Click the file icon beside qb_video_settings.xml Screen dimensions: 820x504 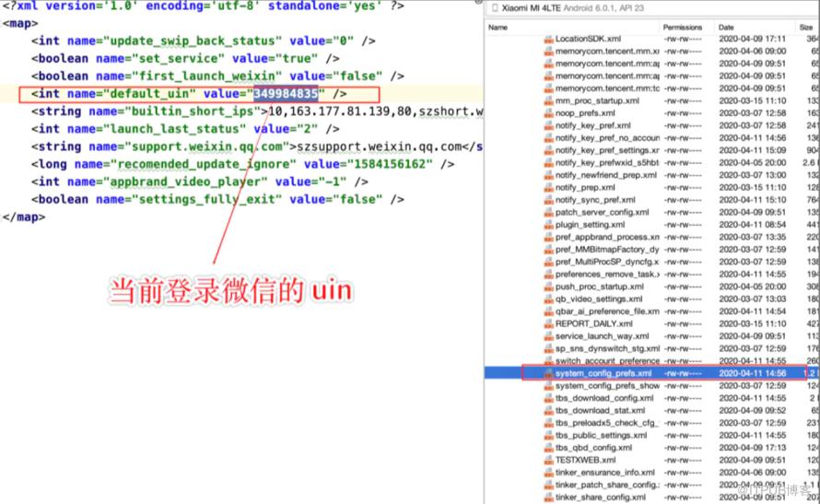coord(548,299)
